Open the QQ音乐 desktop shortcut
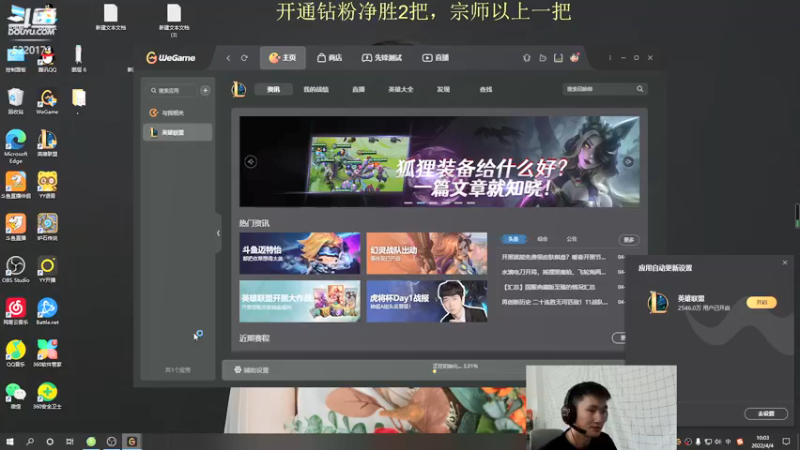This screenshot has height=450, width=800. (x=16, y=353)
